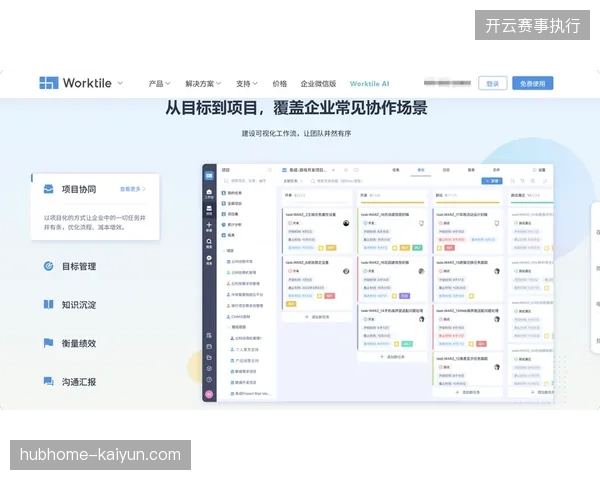Click the 登录 button
The image size is (600, 480).
coord(492,83)
